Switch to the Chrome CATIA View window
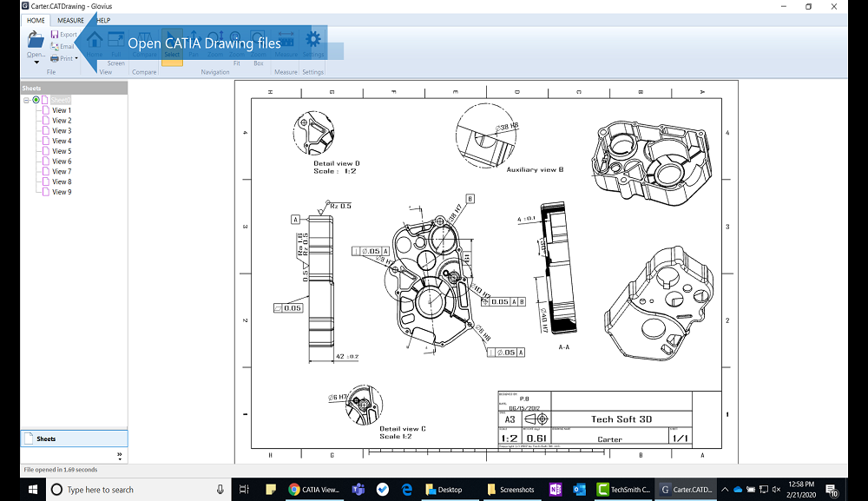Image resolution: width=868 pixels, height=501 pixels. [x=314, y=490]
